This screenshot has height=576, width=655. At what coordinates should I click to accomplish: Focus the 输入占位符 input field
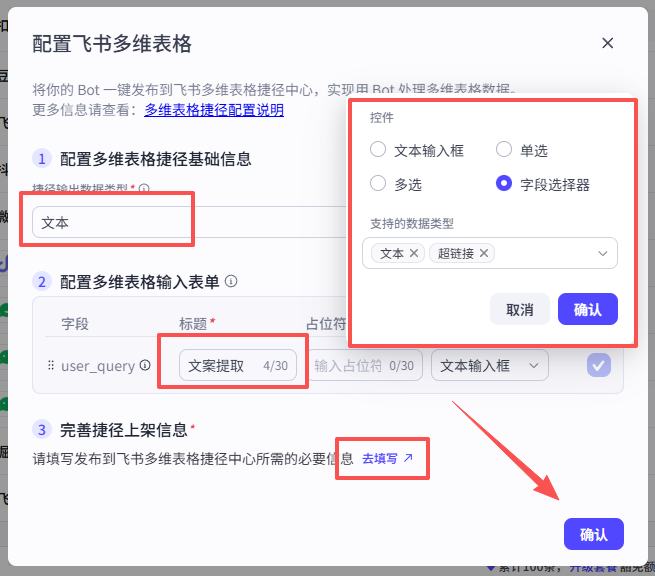pyautogui.click(x=366, y=365)
